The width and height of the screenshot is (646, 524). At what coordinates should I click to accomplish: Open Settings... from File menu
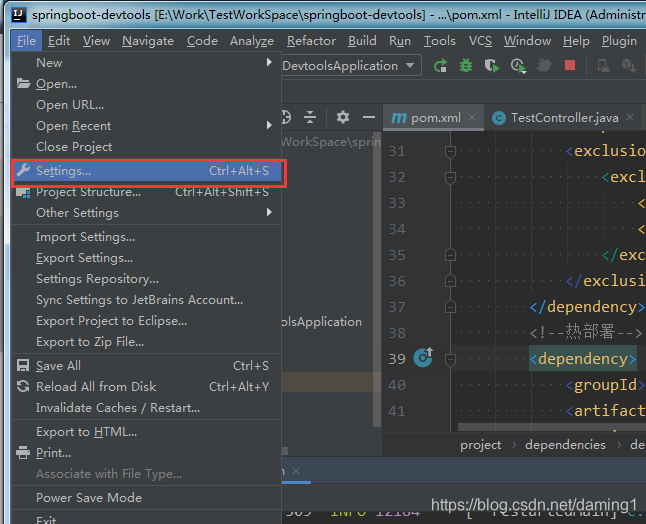point(146,171)
